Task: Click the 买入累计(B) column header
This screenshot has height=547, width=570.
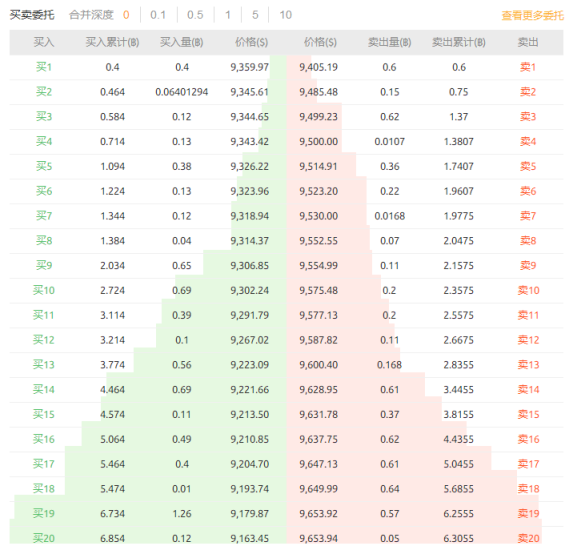Action: pos(112,43)
